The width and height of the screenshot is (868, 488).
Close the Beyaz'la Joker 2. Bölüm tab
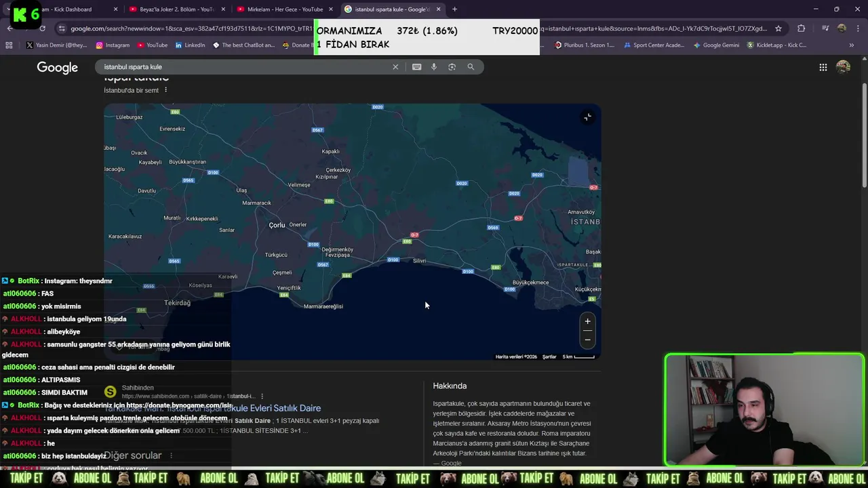point(223,9)
